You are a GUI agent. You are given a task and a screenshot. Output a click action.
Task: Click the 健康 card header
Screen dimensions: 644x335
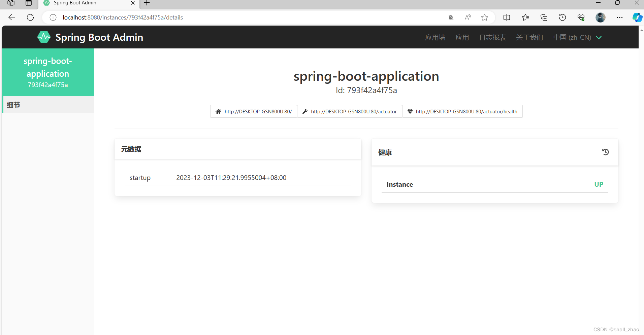tap(495, 152)
